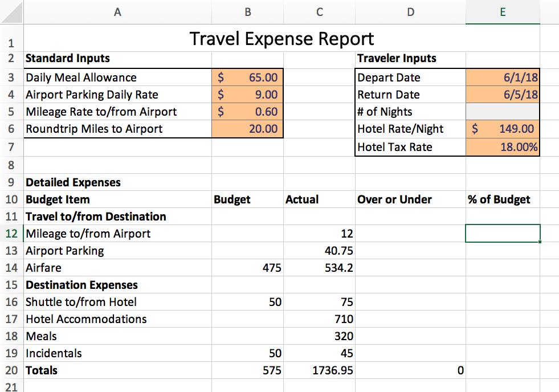
Task: Select the Meals actual value 320
Action: 320,336
